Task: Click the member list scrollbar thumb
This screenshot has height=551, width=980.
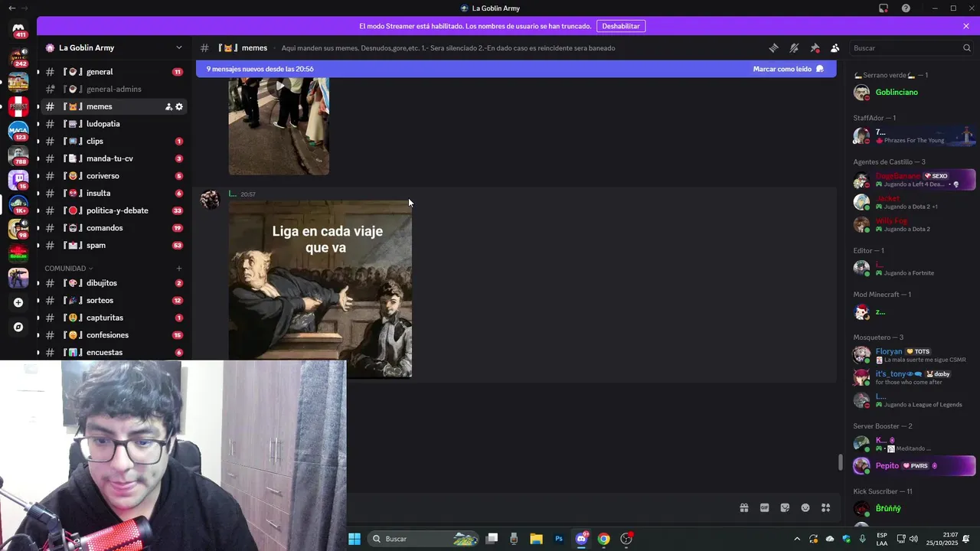Action: [840, 463]
